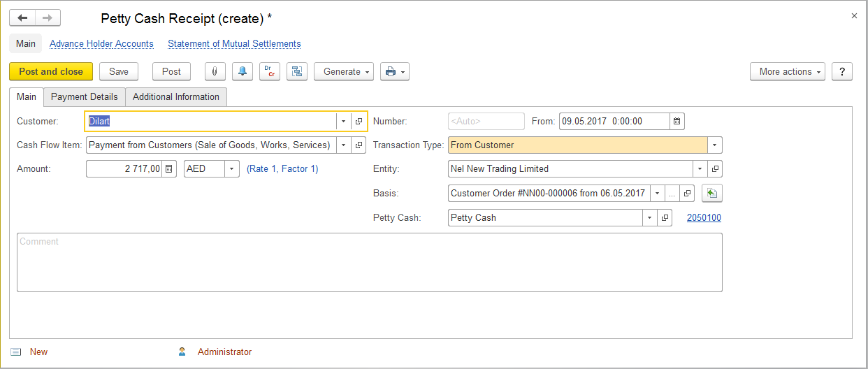Click the paperclip attachments icon
This screenshot has width=868, height=369.
tap(215, 71)
